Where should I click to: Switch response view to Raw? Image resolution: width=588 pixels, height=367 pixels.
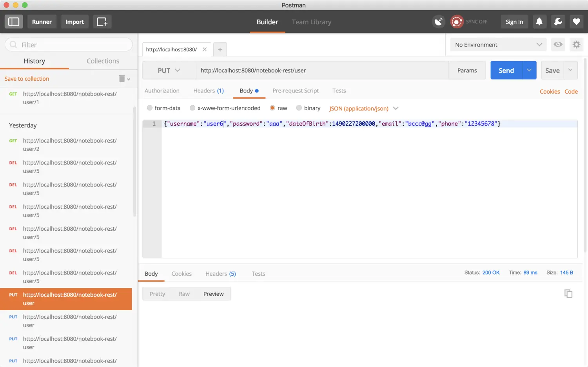(x=184, y=294)
